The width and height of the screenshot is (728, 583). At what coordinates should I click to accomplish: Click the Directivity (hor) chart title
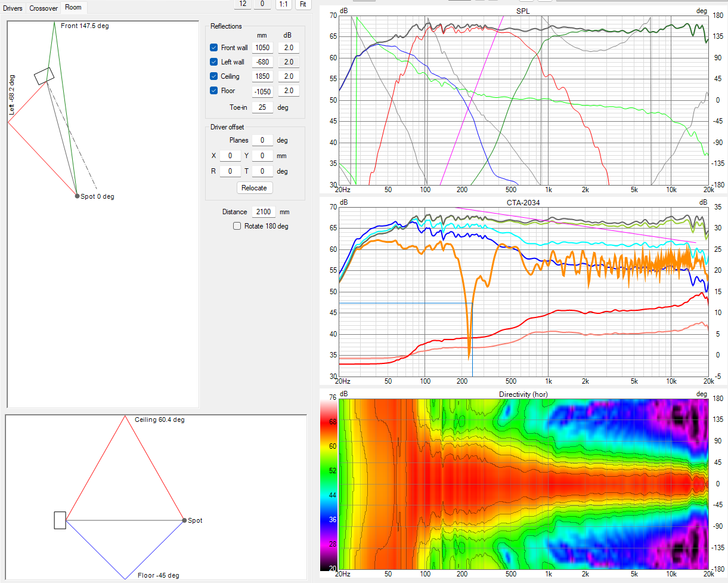point(523,394)
